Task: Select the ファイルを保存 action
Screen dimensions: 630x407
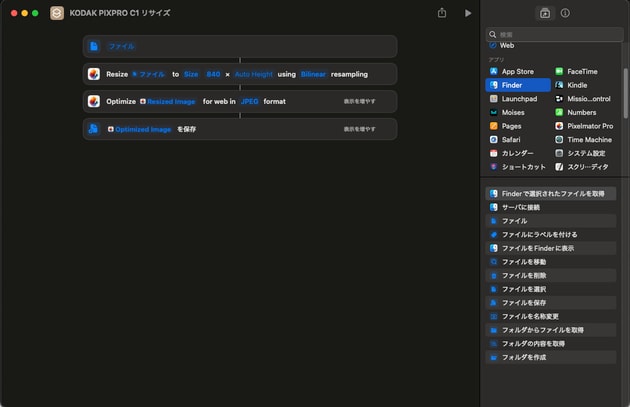Action: 523,302
